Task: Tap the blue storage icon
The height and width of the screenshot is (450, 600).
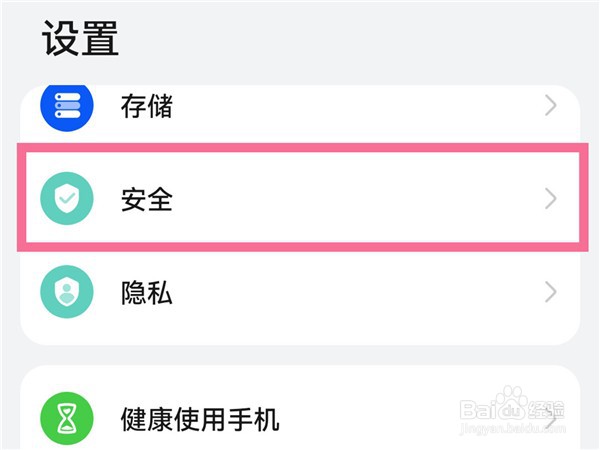Action: pyautogui.click(x=66, y=106)
